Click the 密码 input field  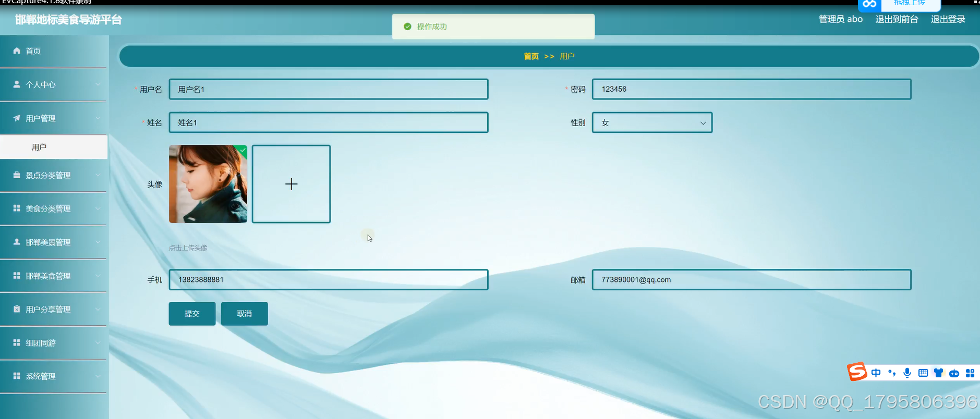point(752,89)
